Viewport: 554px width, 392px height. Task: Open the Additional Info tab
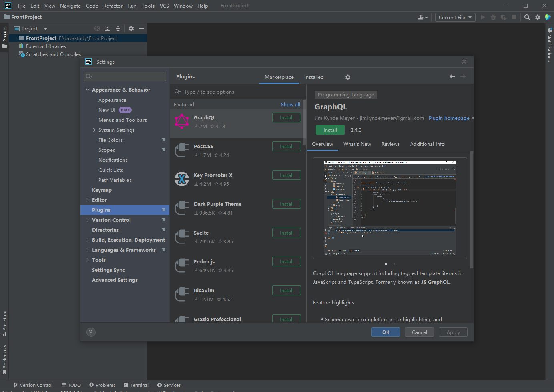(427, 144)
